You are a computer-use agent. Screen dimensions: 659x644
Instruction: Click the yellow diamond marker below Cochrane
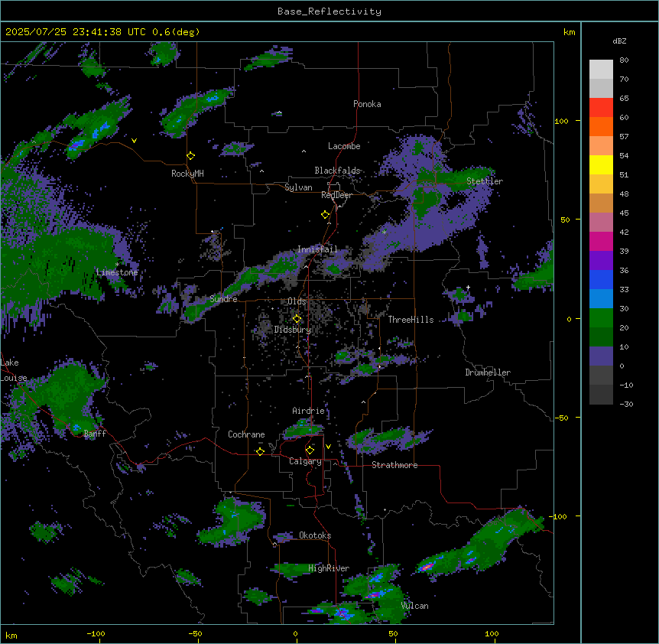[260, 451]
